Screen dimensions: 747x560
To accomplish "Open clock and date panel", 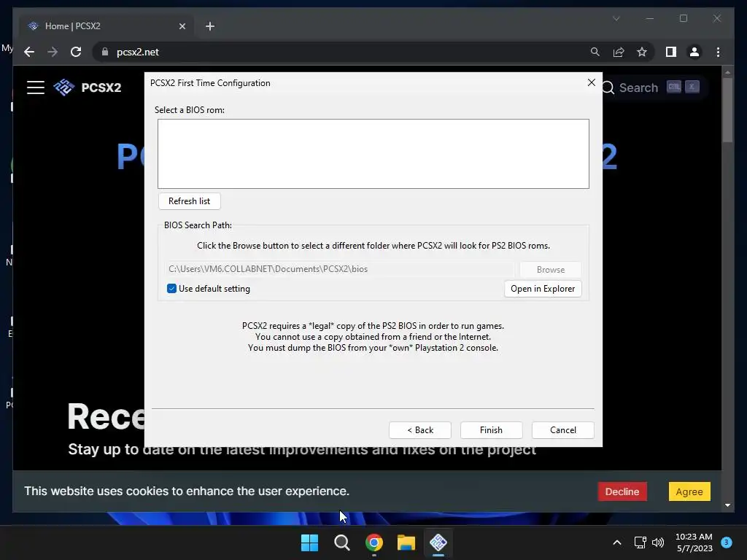I will click(x=694, y=542).
